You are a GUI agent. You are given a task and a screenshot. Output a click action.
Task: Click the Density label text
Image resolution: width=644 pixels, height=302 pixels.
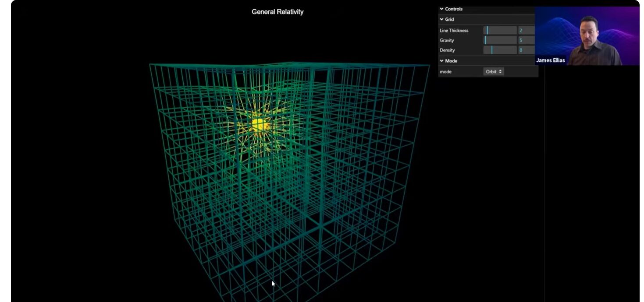tap(447, 50)
